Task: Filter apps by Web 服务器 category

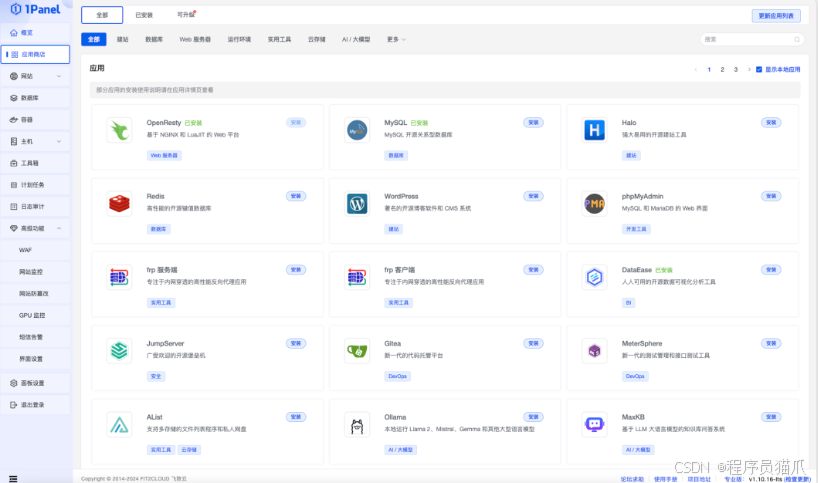Action: [x=195, y=39]
